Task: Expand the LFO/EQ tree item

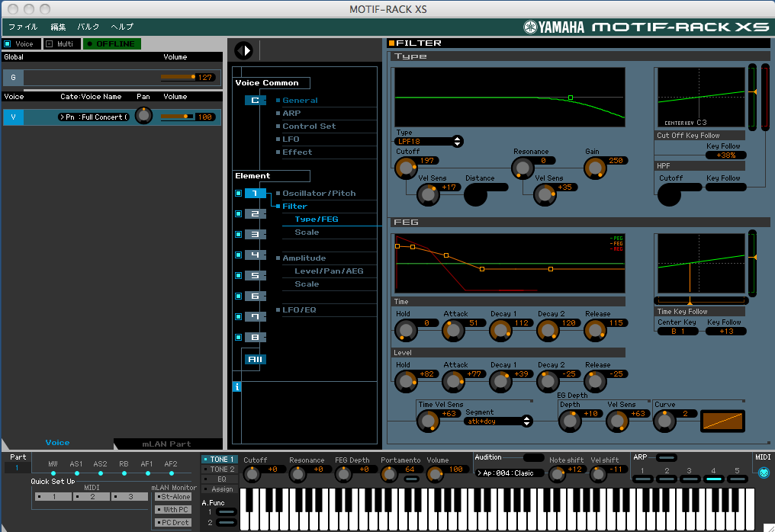Action: [299, 309]
